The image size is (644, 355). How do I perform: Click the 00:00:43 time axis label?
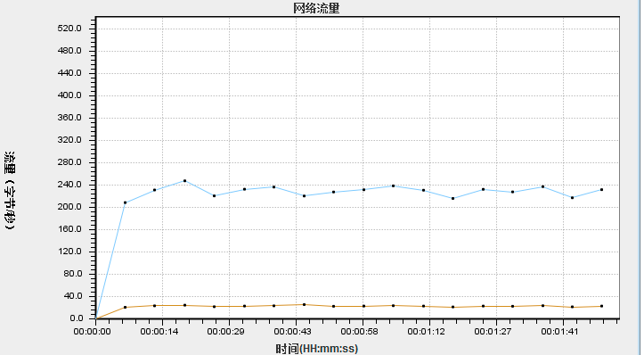(292, 331)
